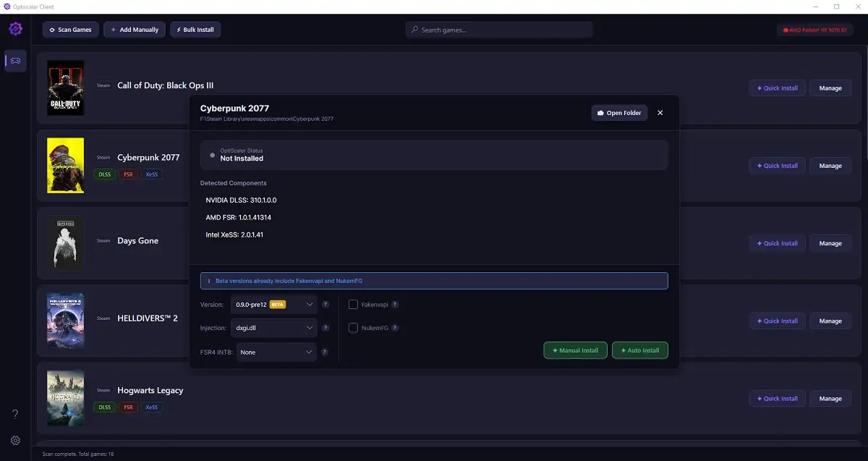Click Open Folder in Cyberpunk dialog
Viewport: 868px width, 461px height.
619,113
